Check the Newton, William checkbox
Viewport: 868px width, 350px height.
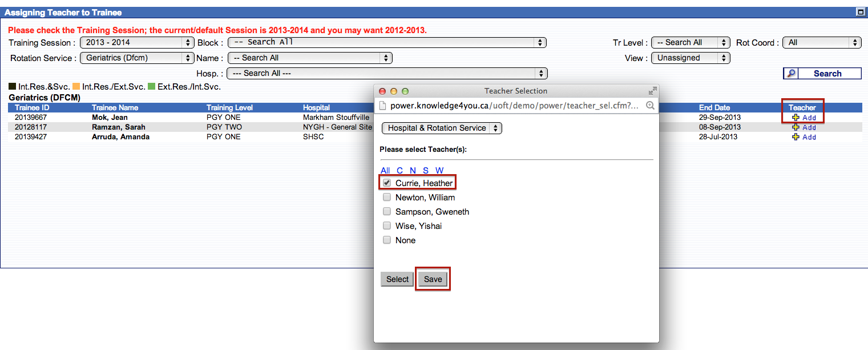click(387, 198)
